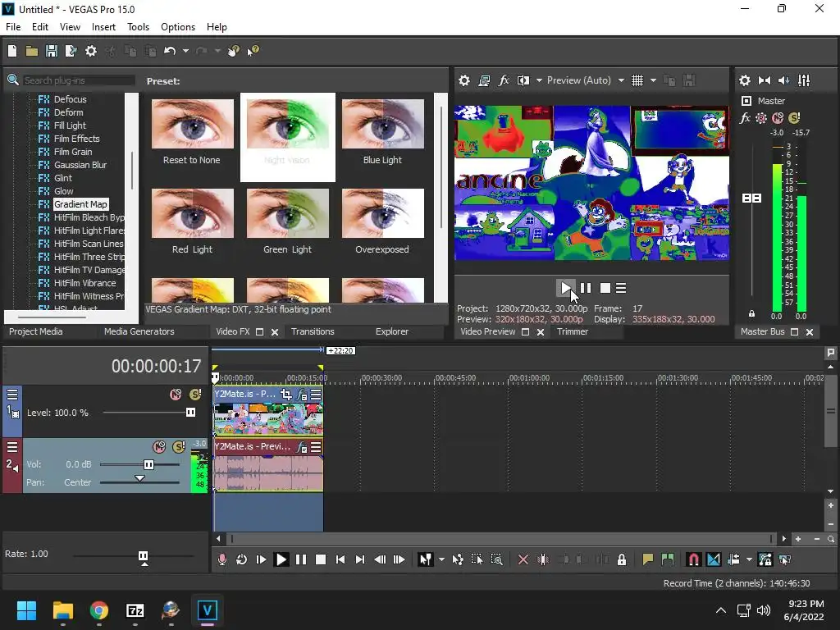The width and height of the screenshot is (840, 630).
Task: Solo the Master bus
Action: coord(794,118)
